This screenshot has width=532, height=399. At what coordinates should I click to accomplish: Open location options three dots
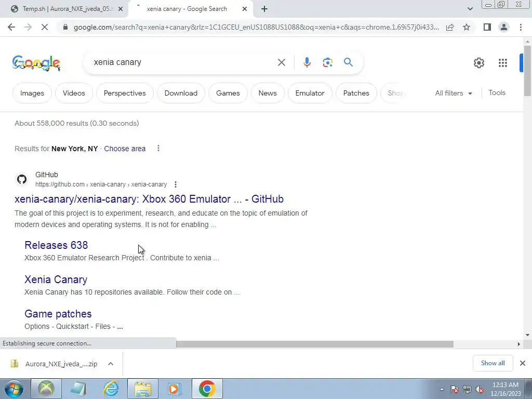point(158,148)
